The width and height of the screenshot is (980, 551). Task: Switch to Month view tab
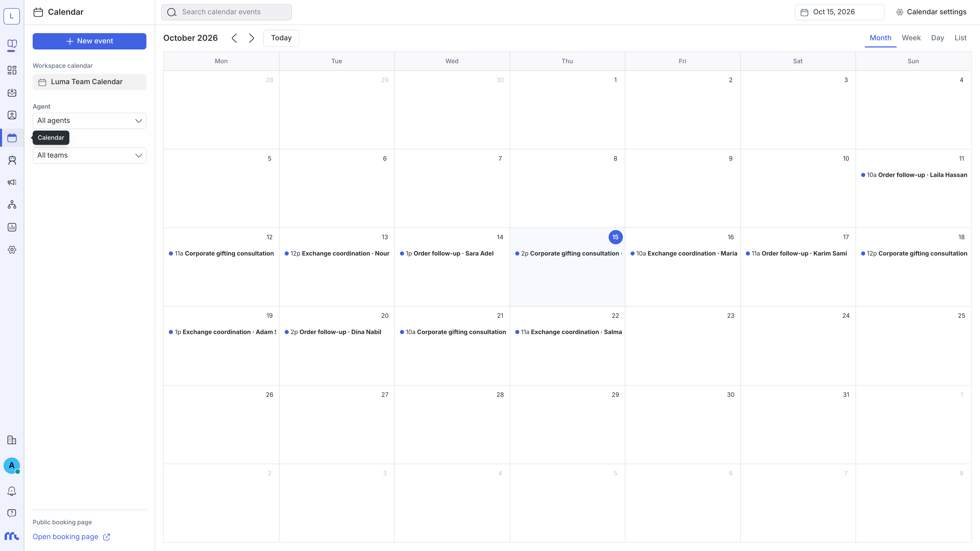point(880,38)
